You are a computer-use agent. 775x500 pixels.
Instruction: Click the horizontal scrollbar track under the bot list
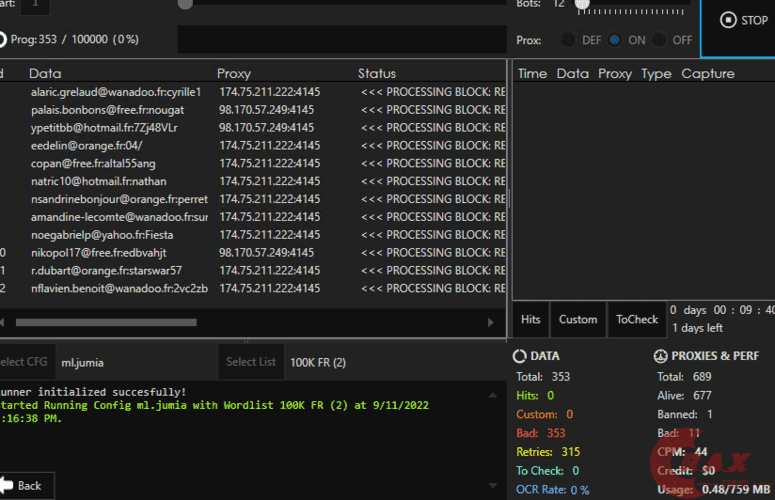[300, 322]
